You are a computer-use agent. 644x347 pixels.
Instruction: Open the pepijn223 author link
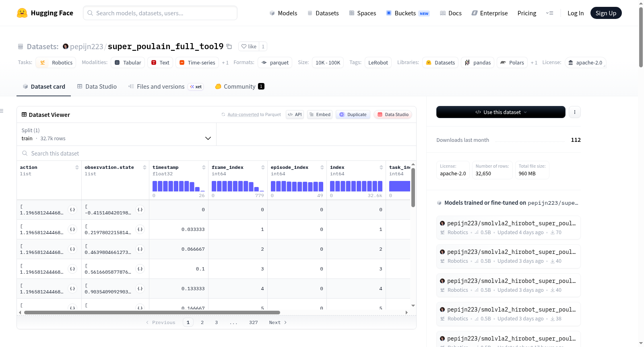point(87,46)
